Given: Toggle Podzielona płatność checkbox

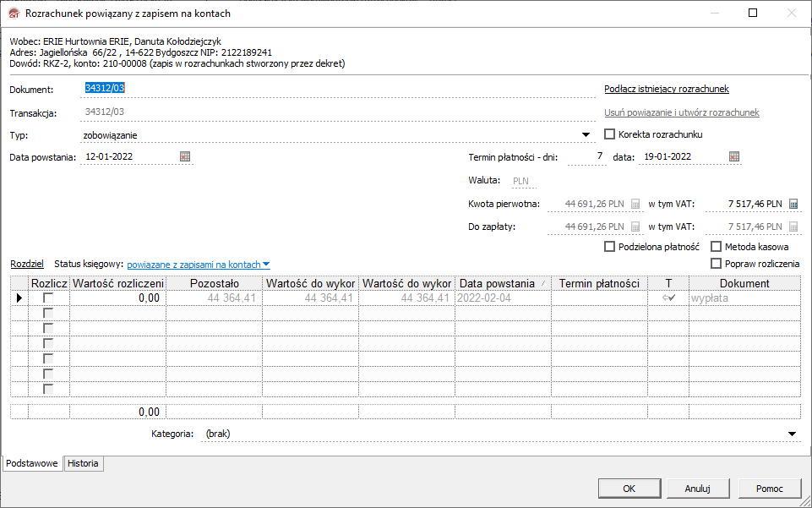Looking at the screenshot, I should tap(609, 247).
